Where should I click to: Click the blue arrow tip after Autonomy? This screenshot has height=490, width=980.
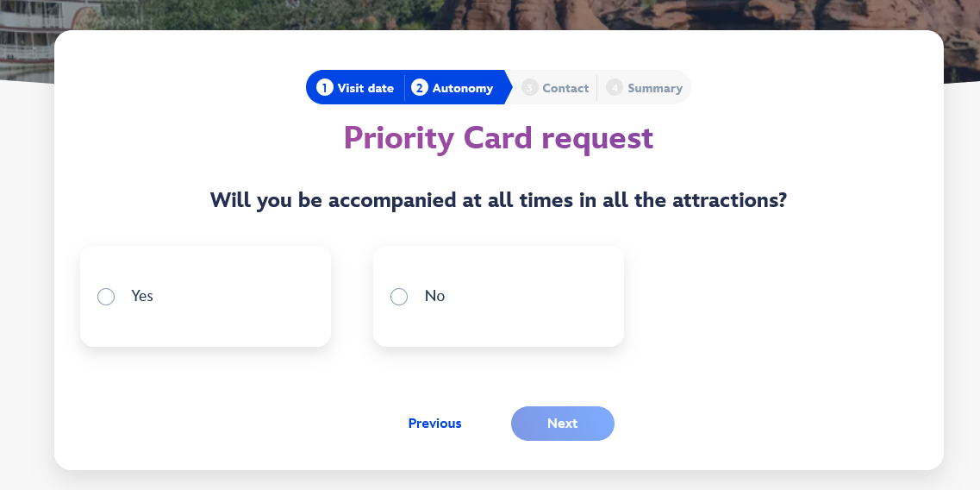(509, 87)
